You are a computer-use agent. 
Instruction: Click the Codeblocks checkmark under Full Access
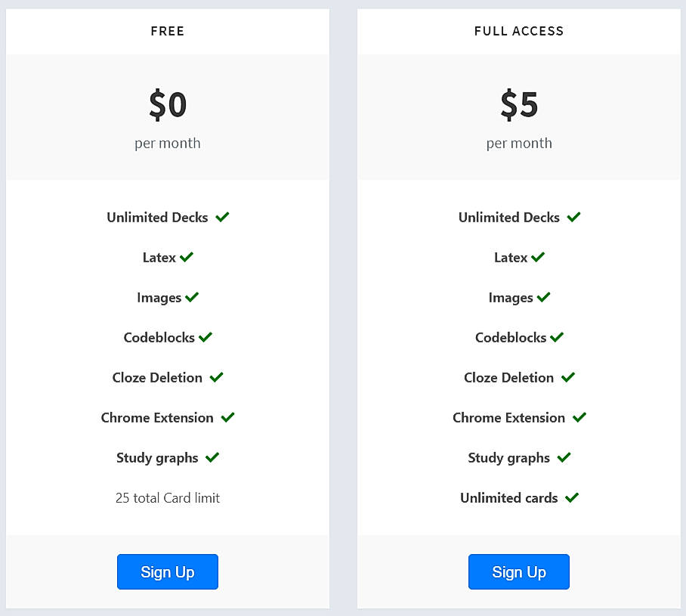pyautogui.click(x=556, y=337)
